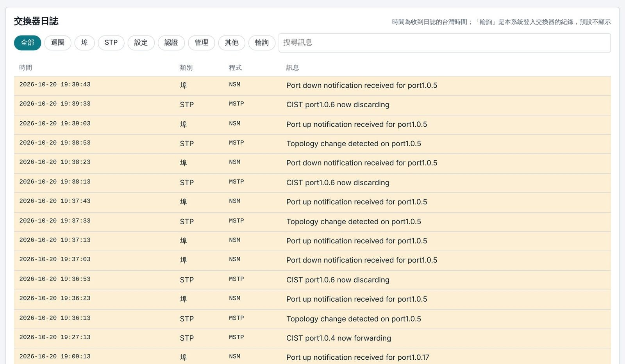
Task: Select the 19:39:33 CIST discarding row
Action: [x=312, y=105]
